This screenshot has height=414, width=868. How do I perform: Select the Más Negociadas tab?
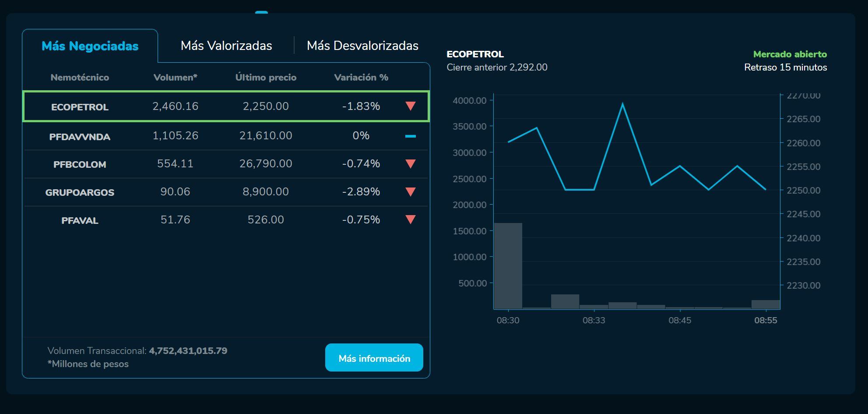click(90, 46)
